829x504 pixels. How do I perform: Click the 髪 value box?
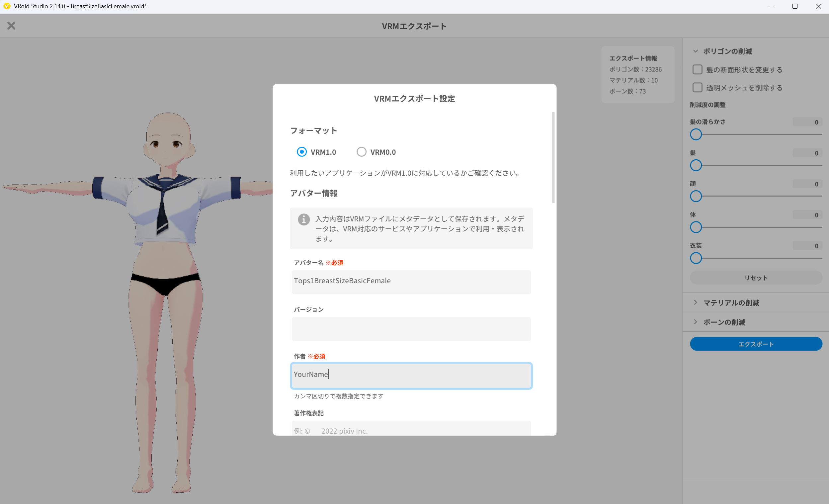click(x=807, y=153)
